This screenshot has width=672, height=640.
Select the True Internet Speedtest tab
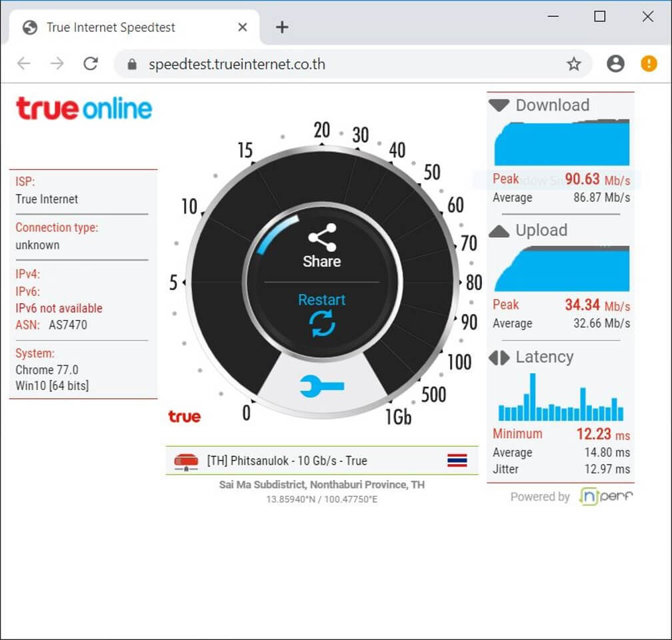tap(134, 27)
